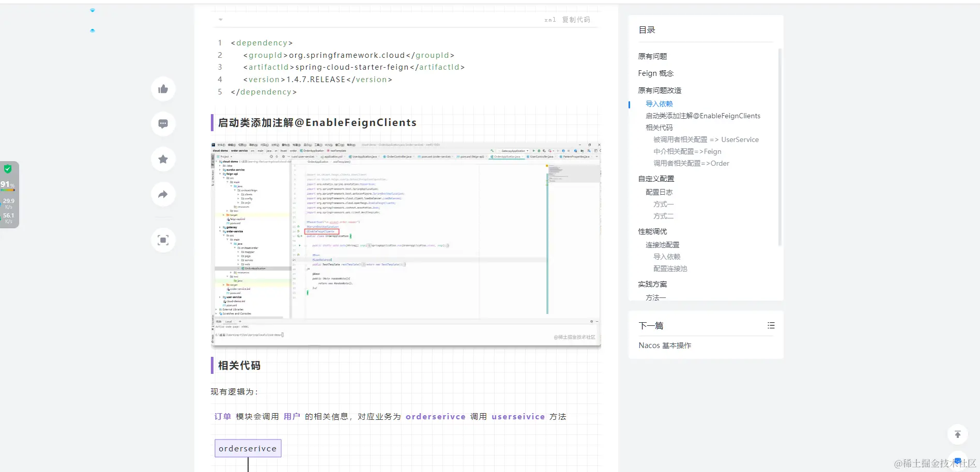The image size is (980, 472).
Task: Jump to 实践方案 section
Action: [652, 284]
